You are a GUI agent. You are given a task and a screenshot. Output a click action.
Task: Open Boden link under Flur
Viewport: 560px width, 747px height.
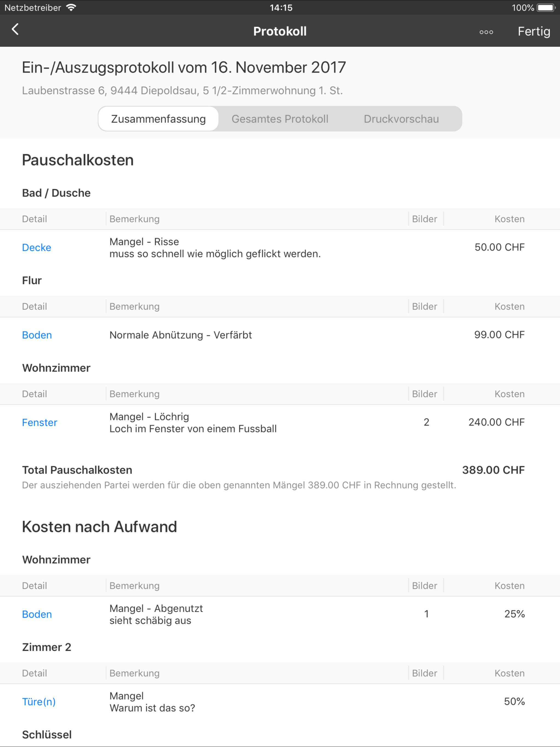37,335
